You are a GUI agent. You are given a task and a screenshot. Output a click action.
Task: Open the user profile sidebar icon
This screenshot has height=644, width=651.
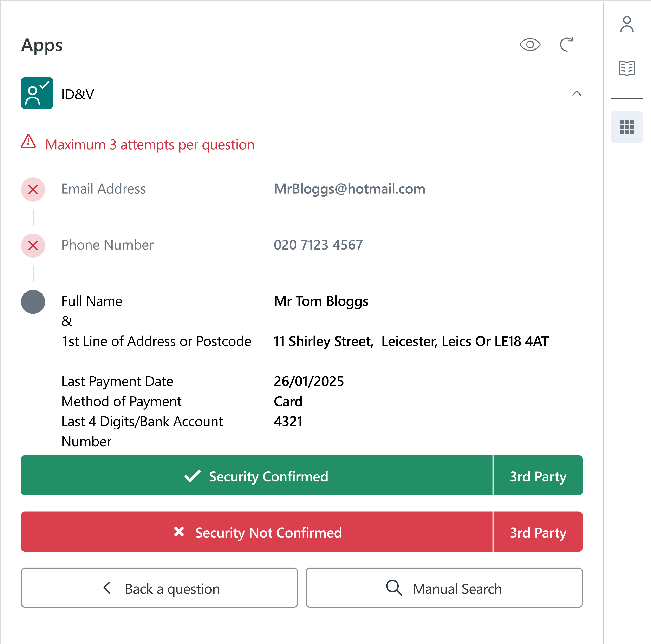pyautogui.click(x=626, y=24)
